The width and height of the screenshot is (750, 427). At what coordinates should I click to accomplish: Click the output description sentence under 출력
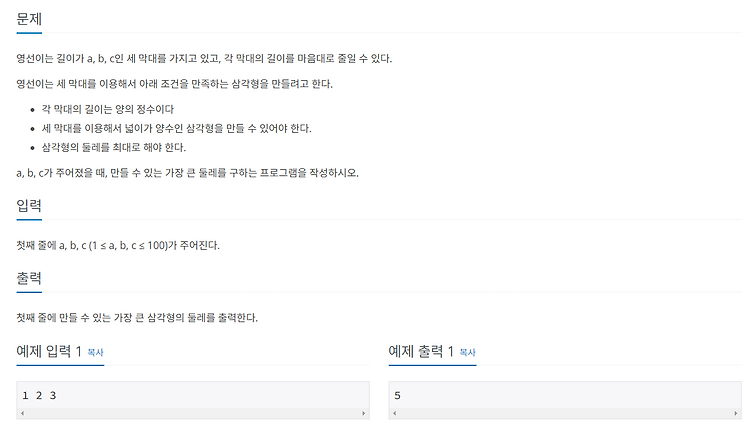[137, 318]
